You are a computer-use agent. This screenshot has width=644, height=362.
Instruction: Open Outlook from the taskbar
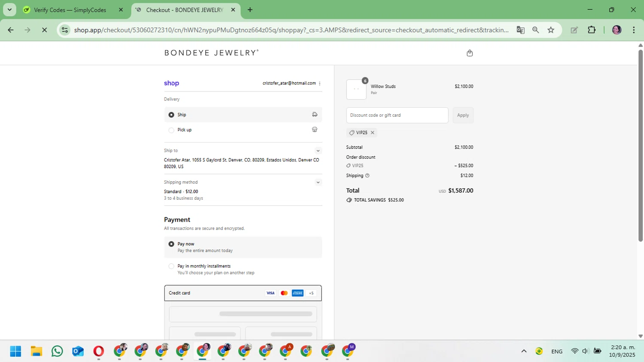(78, 351)
